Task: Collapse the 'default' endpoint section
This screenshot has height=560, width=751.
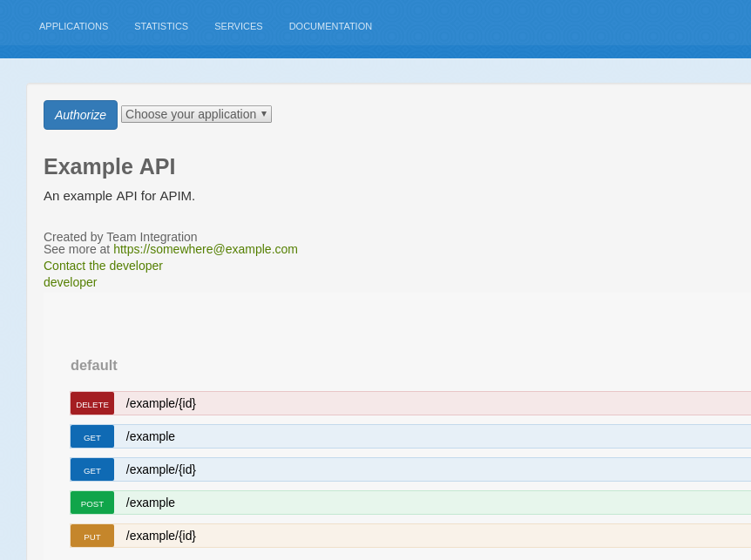Action: pos(94,366)
